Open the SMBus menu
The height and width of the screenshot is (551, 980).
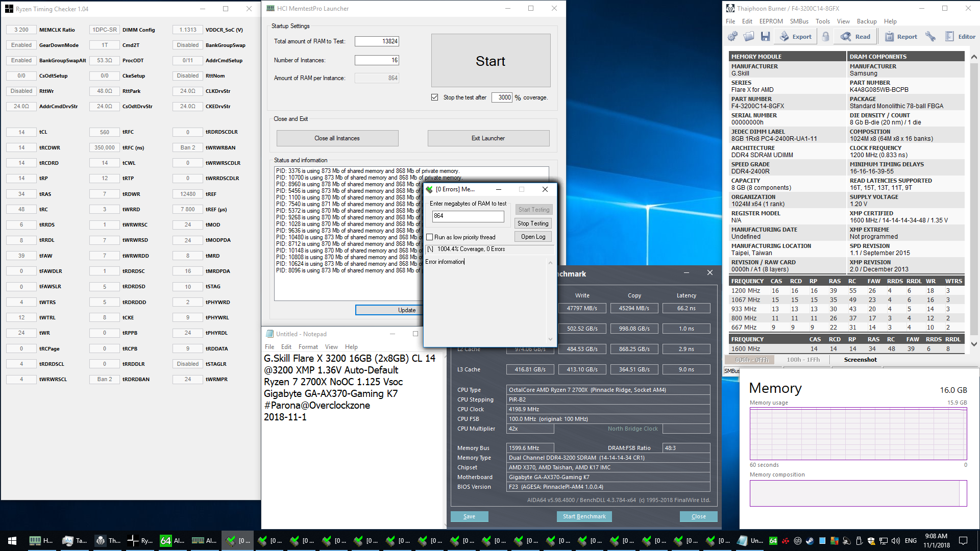click(799, 21)
